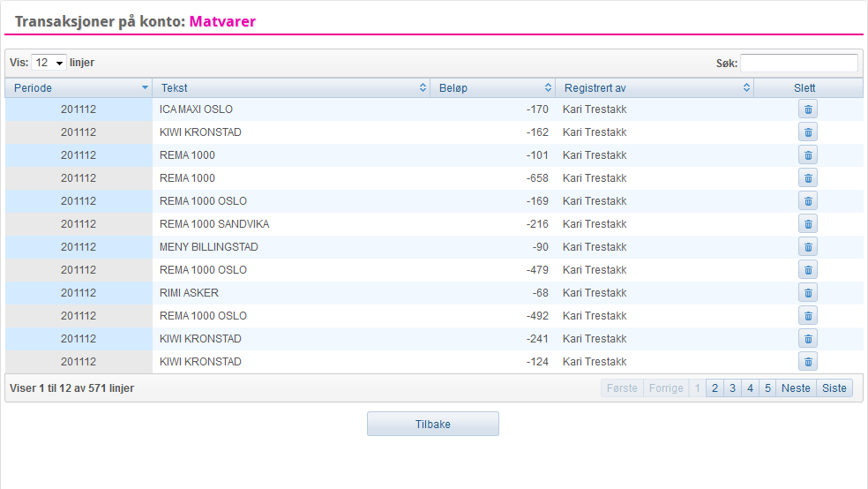Go to page 4
Image resolution: width=868 pixels, height=489 pixels.
(750, 388)
